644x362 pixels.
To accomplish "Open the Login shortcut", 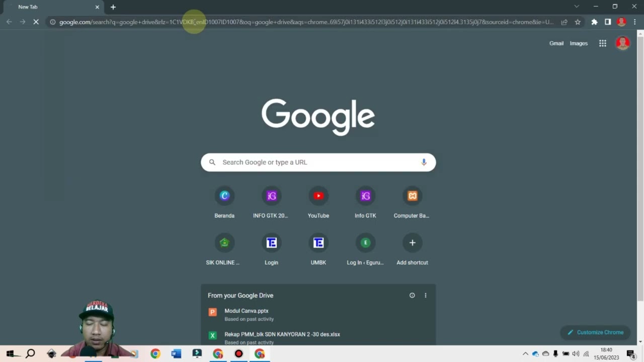I will click(x=271, y=249).
